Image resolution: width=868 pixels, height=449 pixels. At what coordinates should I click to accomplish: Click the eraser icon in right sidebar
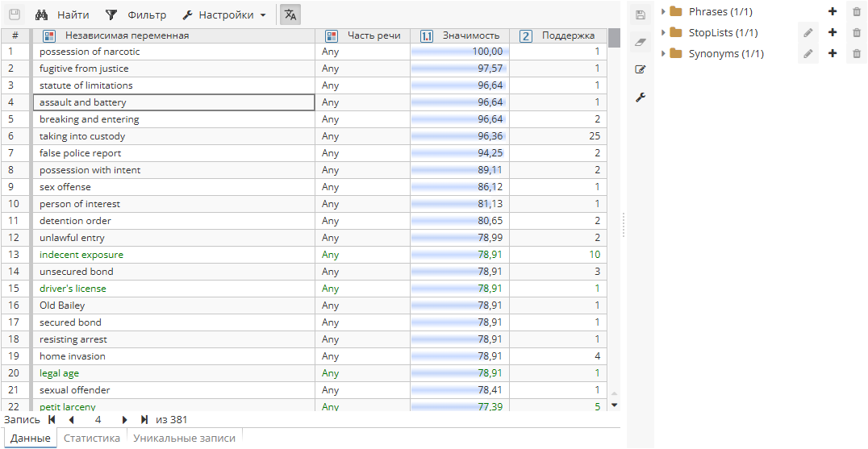[x=641, y=42]
